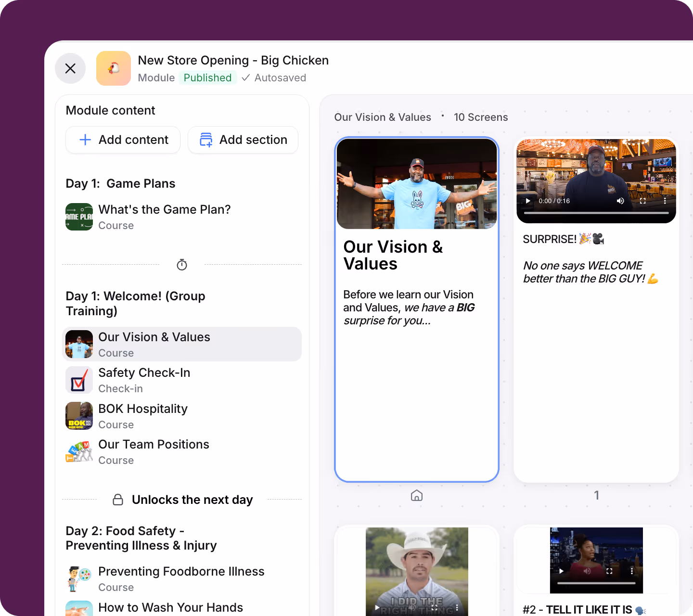Viewport: 693px width, 616px height.
Task: Click Day 2: Food Safety section heading
Action: point(141,538)
